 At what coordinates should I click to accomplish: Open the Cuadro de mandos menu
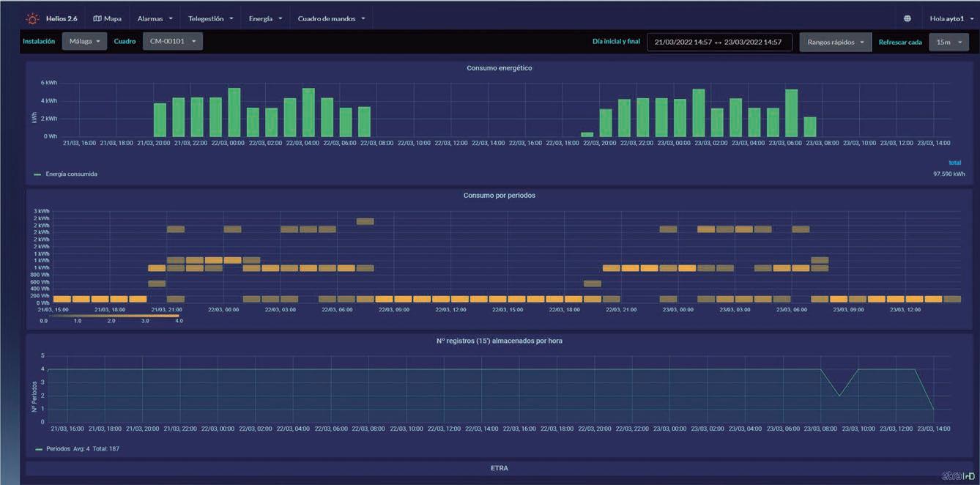click(x=331, y=18)
